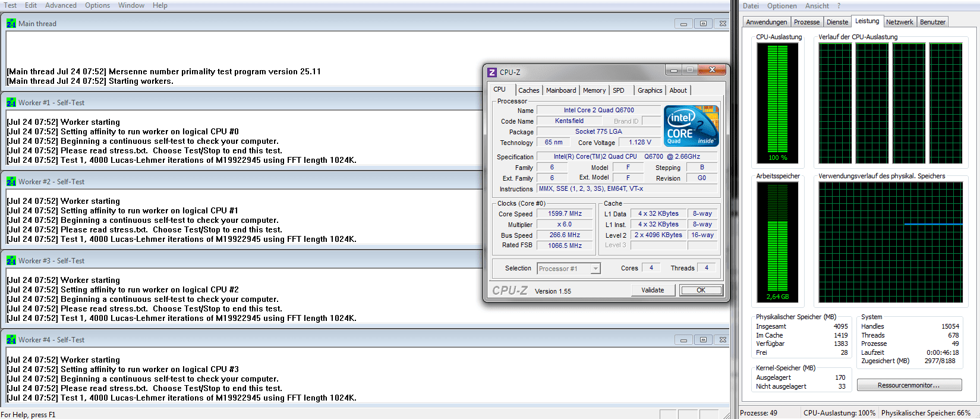Click the Instructions value MMX, SSE list

627,188
